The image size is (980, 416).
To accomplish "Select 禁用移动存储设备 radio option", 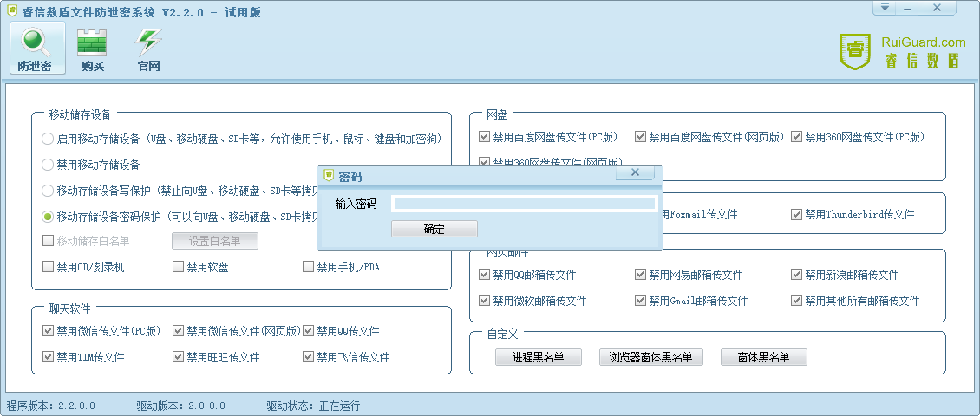I will [x=48, y=165].
